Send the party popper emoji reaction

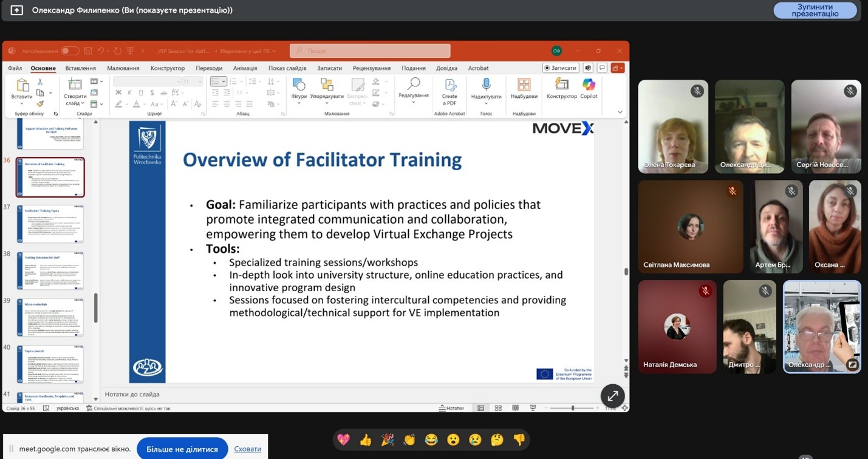(388, 440)
